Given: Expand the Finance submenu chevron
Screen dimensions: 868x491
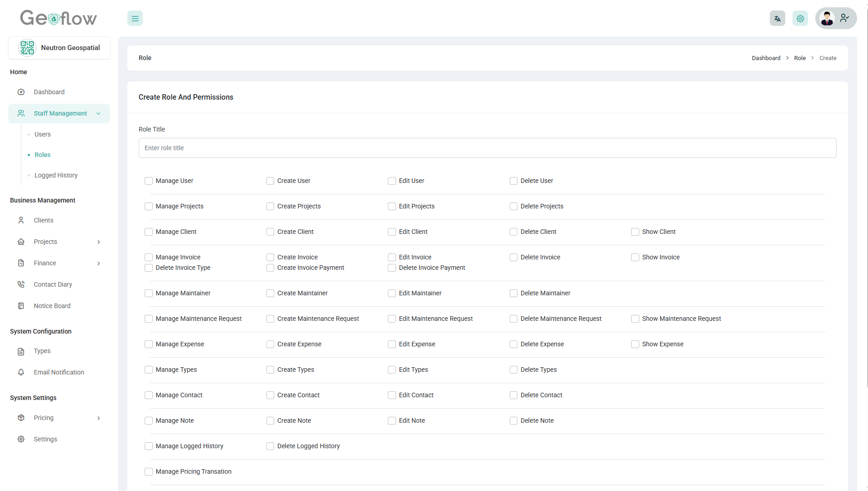Looking at the screenshot, I should click(x=99, y=263).
